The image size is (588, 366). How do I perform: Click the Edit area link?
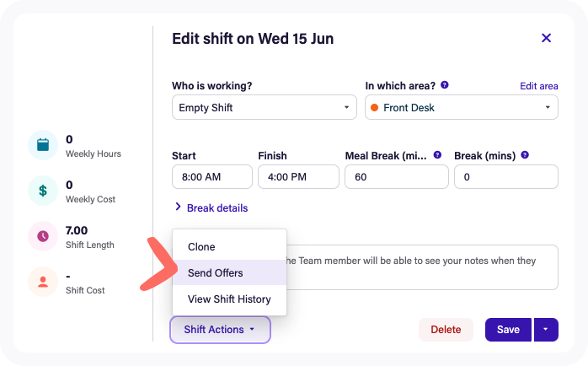point(539,86)
